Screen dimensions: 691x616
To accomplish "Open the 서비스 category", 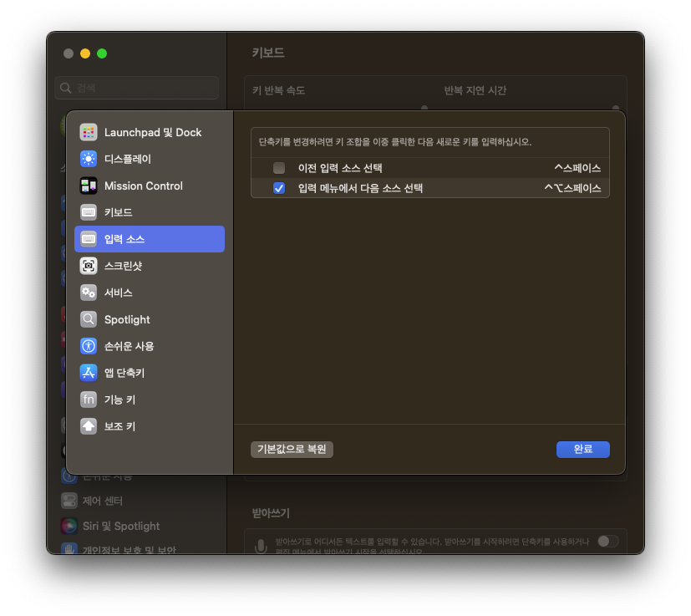I will click(x=150, y=293).
